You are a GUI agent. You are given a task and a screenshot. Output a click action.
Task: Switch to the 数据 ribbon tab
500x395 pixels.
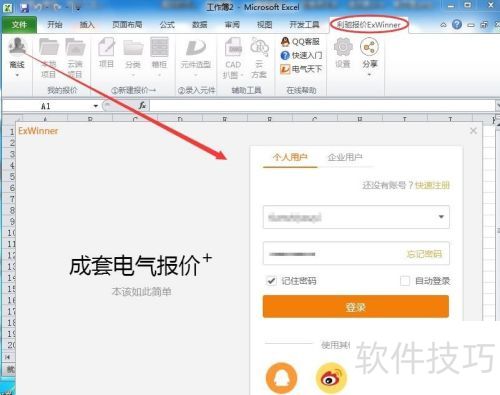click(x=200, y=25)
